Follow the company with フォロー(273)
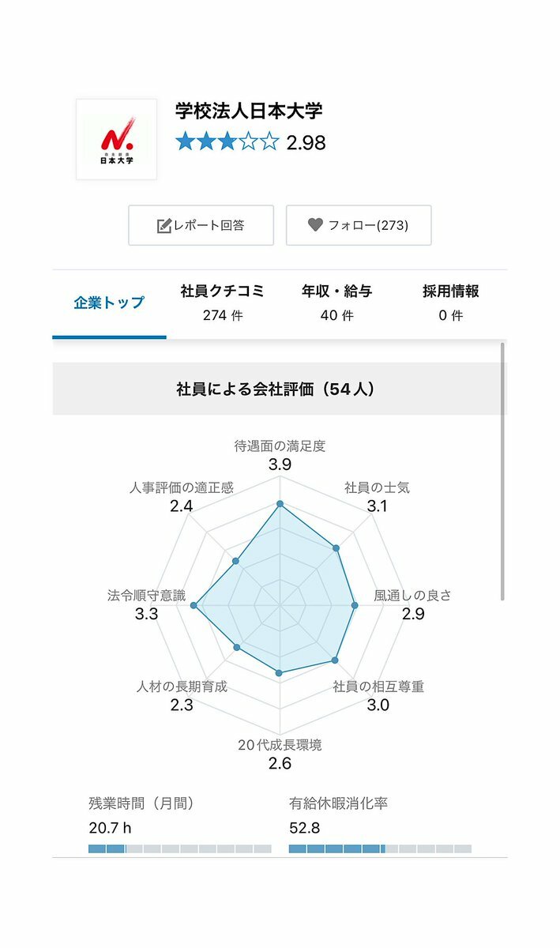This screenshot has width=560, height=948. [x=359, y=225]
